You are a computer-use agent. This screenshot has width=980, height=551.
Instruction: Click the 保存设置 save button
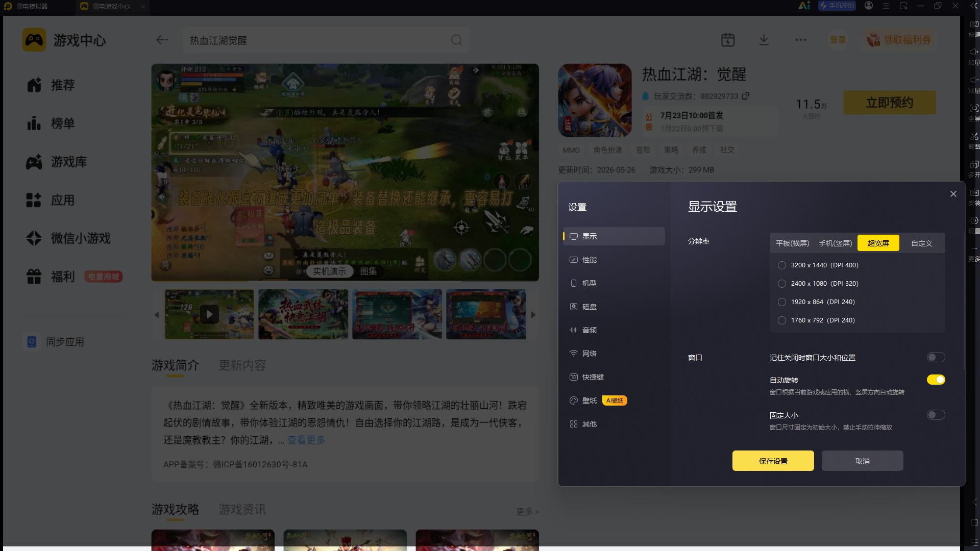[773, 461]
